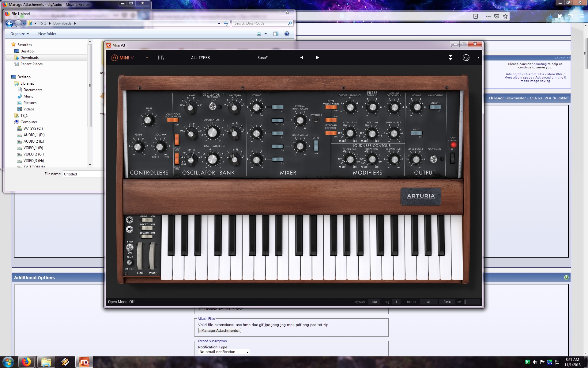Click the MIDI learn connector icon

point(466,58)
